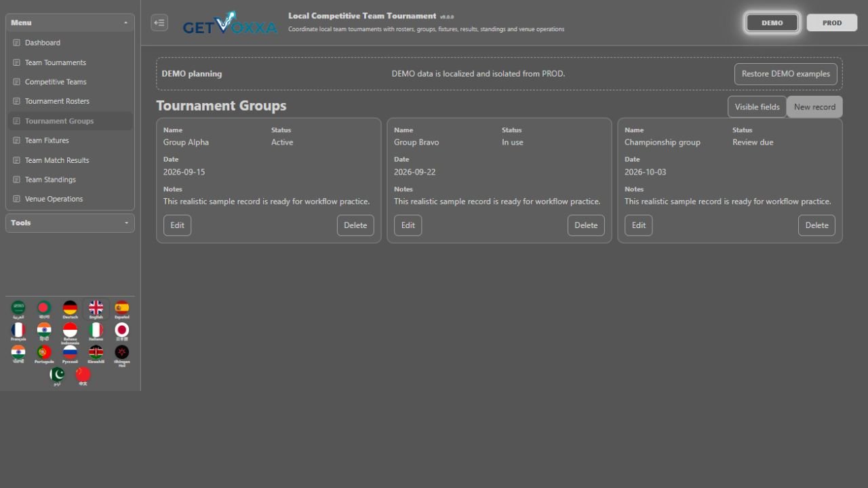This screenshot has width=868, height=488.
Task: Click the Active status value
Action: pos(282,143)
